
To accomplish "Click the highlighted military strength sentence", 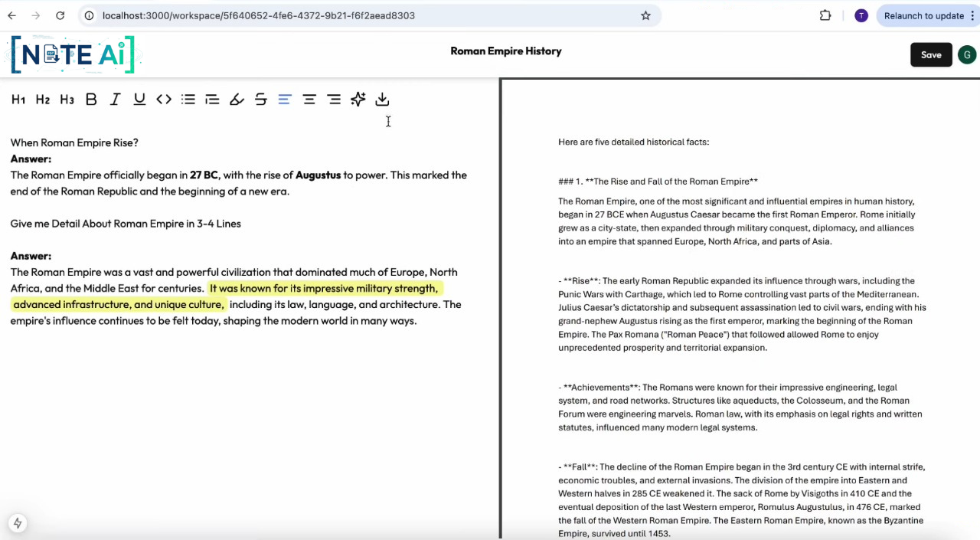I will 228,296.
